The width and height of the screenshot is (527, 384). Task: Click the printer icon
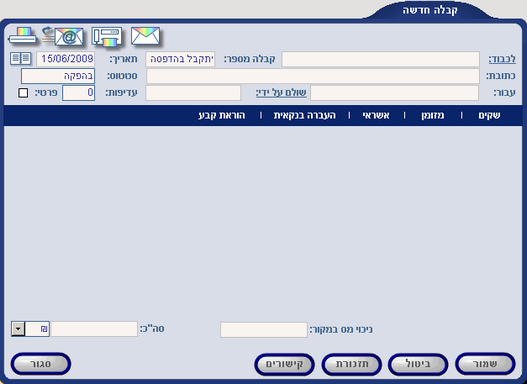point(22,36)
